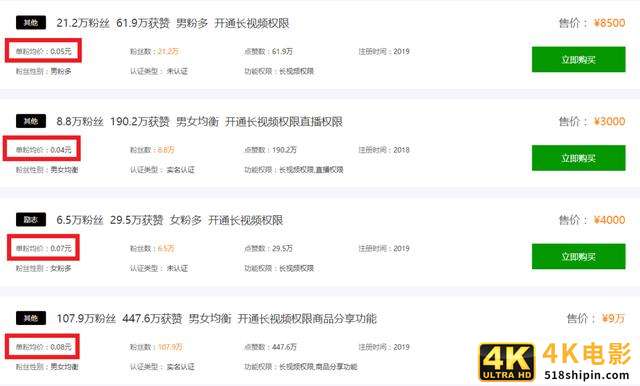Click 粉丝性别:男粉多 text
Screen dimensions: 640x386
pos(44,71)
